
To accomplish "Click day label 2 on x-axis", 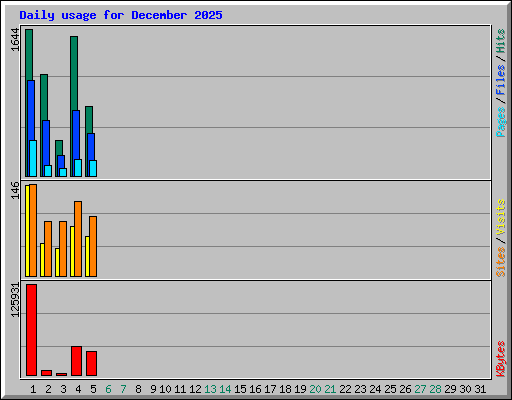I will (x=48, y=389).
